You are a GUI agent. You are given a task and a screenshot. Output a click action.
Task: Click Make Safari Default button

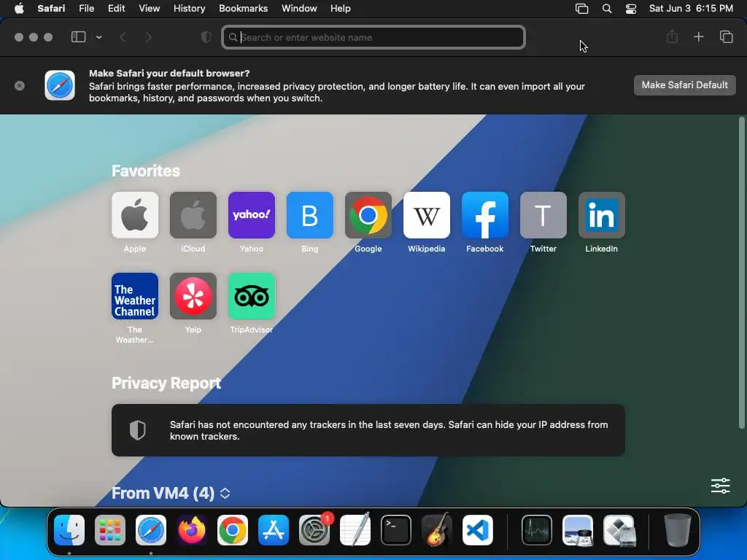pos(684,85)
